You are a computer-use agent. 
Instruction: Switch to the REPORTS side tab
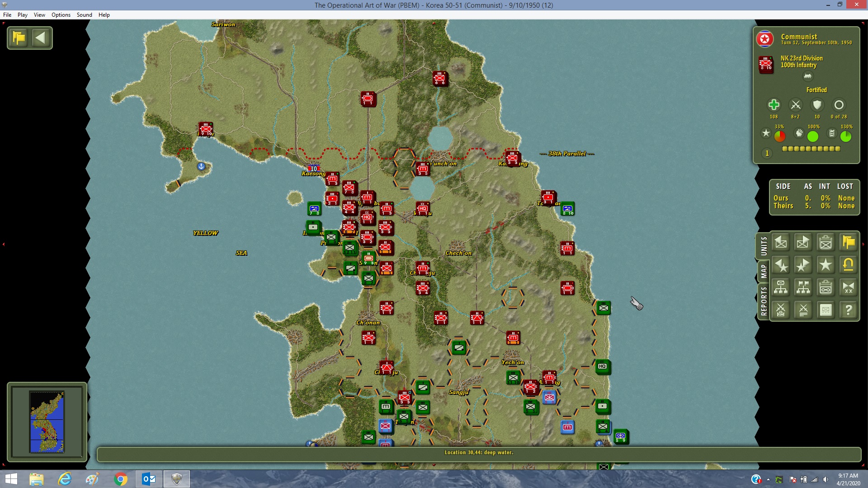coord(764,301)
